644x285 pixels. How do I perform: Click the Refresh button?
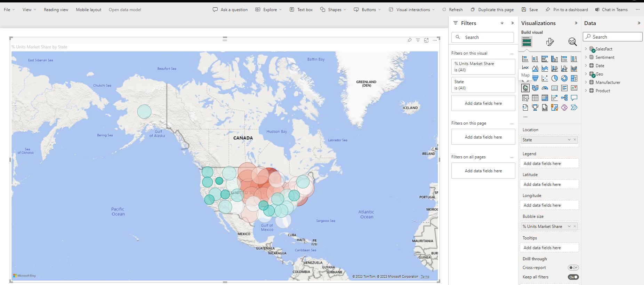[452, 10]
